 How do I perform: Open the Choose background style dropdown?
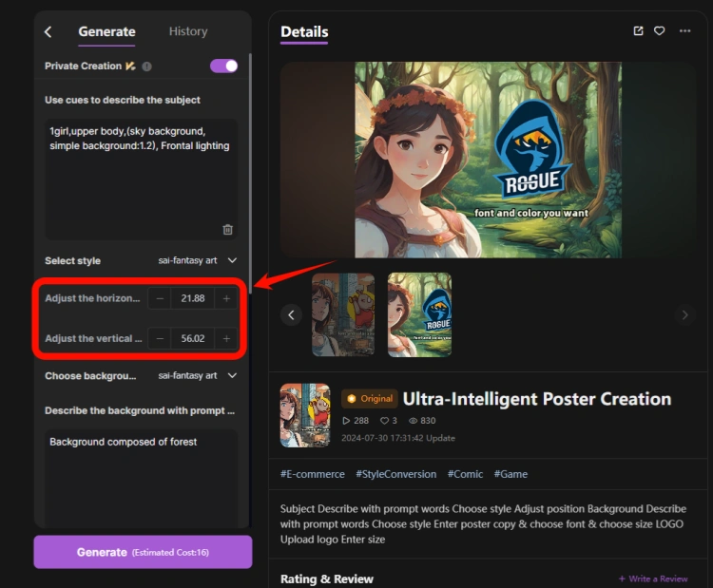pos(198,376)
